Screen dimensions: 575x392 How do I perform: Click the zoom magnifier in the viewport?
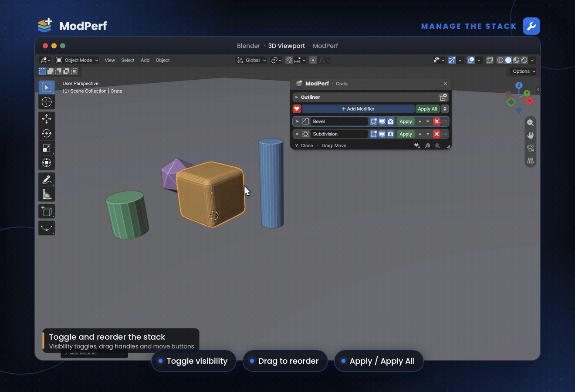(530, 123)
